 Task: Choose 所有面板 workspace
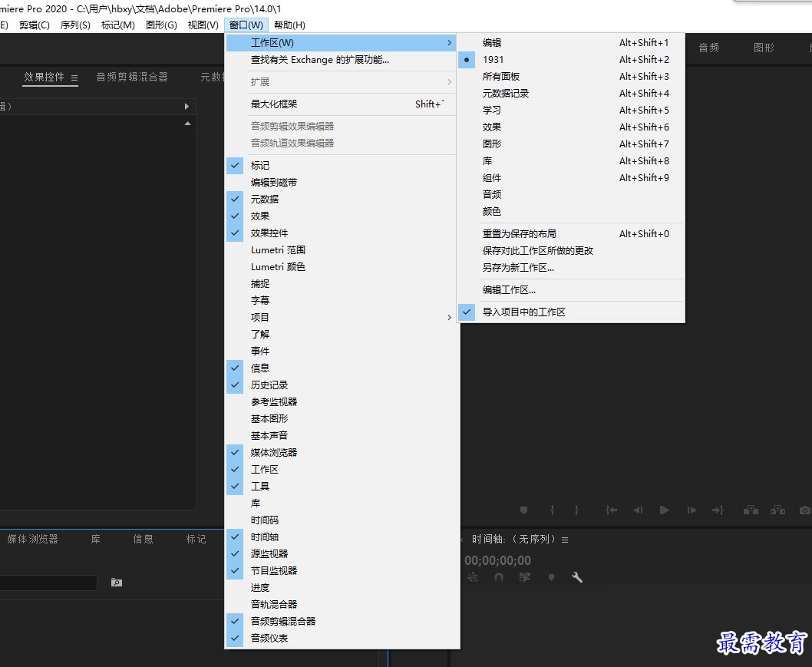[x=571, y=76]
